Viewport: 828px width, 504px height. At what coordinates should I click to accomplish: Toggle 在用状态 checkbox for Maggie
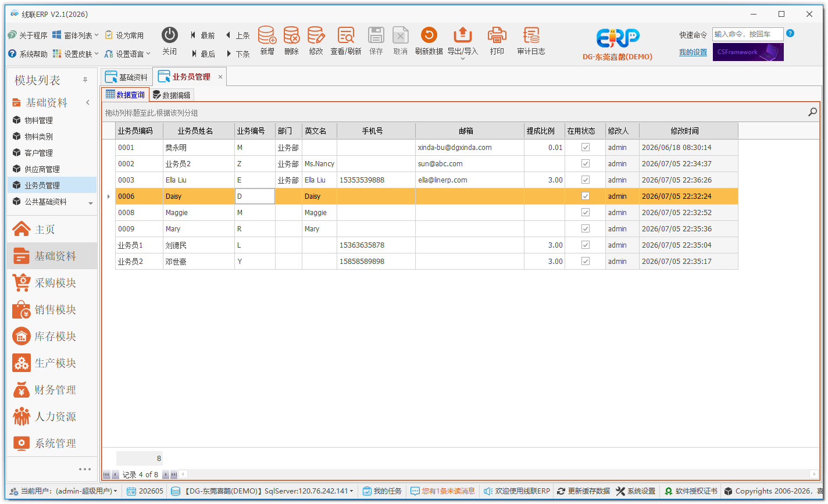[586, 213]
